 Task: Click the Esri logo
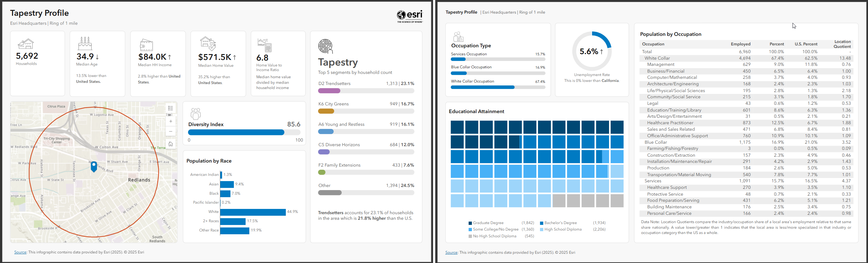point(410,16)
